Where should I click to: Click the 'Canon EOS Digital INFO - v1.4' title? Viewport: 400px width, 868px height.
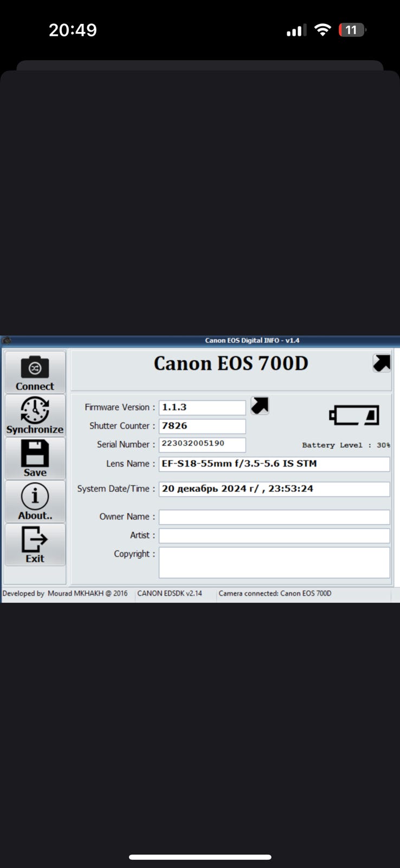tap(252, 341)
